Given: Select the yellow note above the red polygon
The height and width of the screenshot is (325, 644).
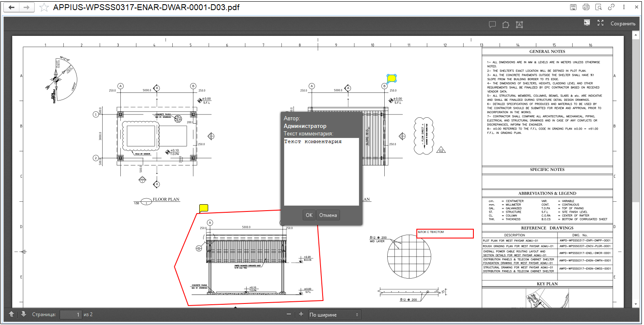Looking at the screenshot, I should [x=204, y=208].
